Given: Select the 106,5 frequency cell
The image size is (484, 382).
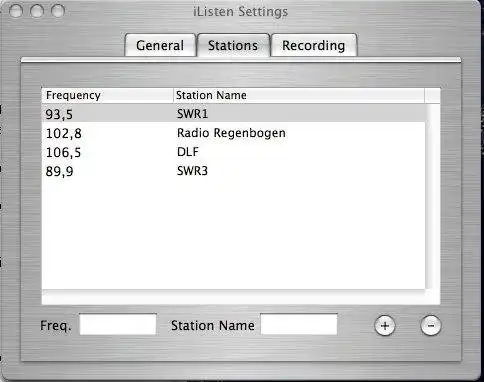Looking at the screenshot, I should [63, 152].
